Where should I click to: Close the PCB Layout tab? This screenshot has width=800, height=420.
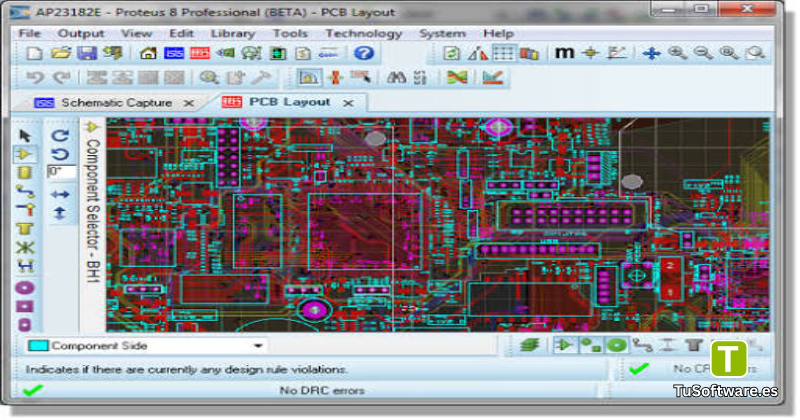pos(348,103)
